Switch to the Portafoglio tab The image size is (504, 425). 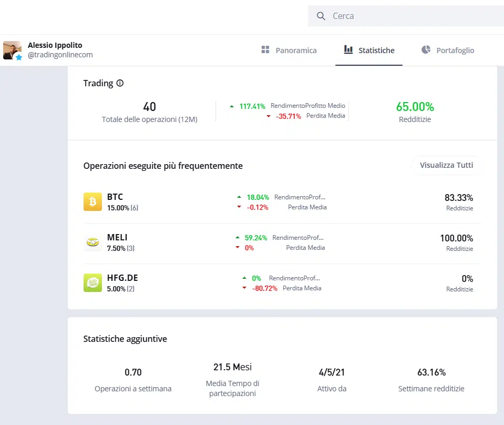pos(454,50)
